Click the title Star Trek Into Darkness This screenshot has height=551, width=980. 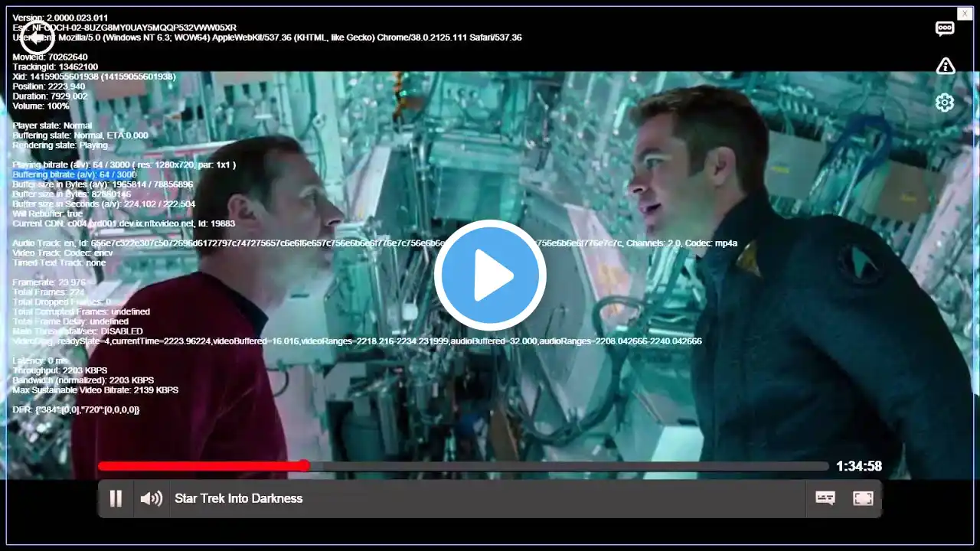coord(239,499)
